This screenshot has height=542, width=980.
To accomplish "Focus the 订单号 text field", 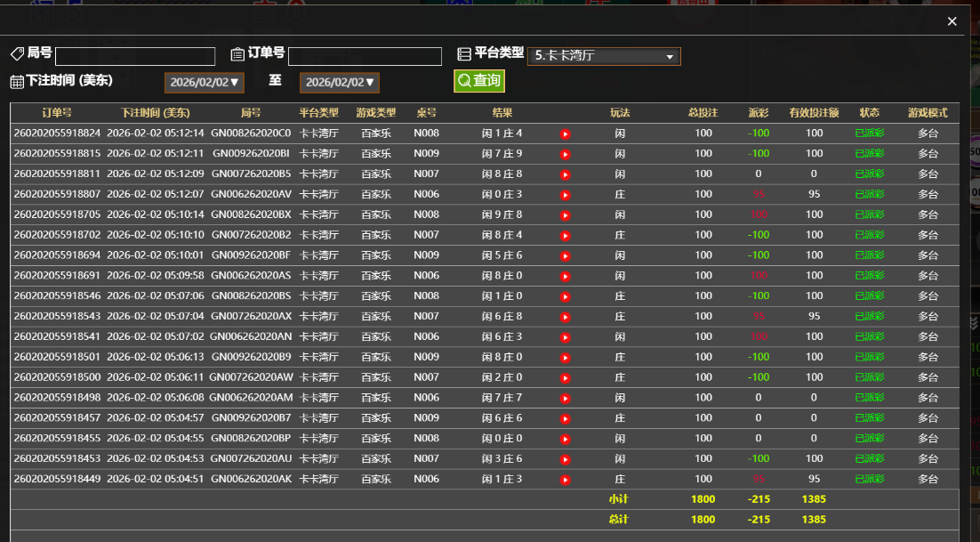I will click(x=365, y=57).
